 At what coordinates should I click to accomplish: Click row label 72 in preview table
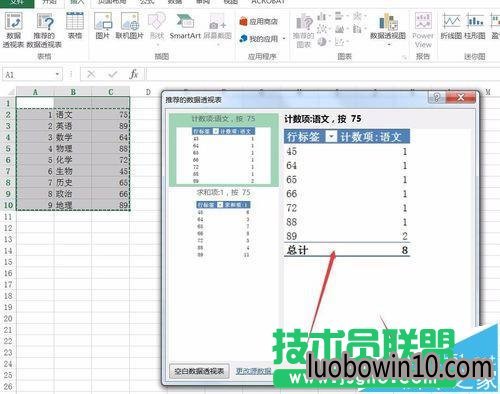pos(292,208)
